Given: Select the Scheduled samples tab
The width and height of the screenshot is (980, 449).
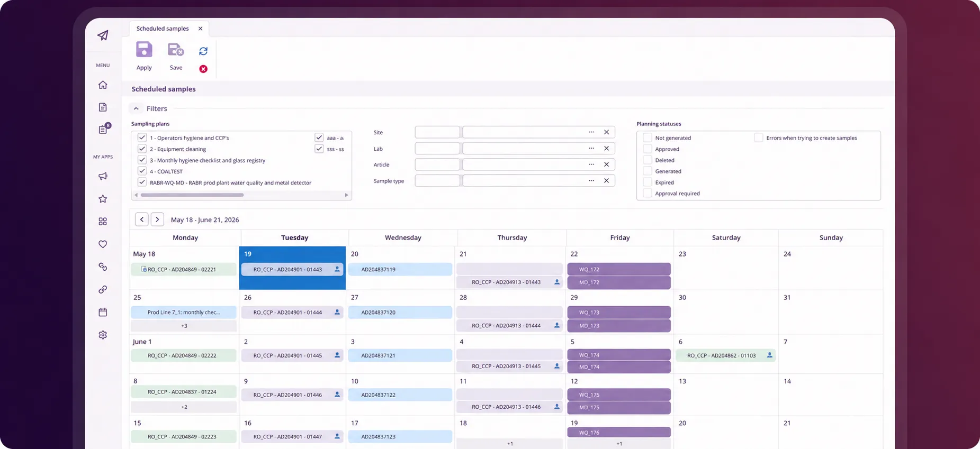Looking at the screenshot, I should point(163,29).
